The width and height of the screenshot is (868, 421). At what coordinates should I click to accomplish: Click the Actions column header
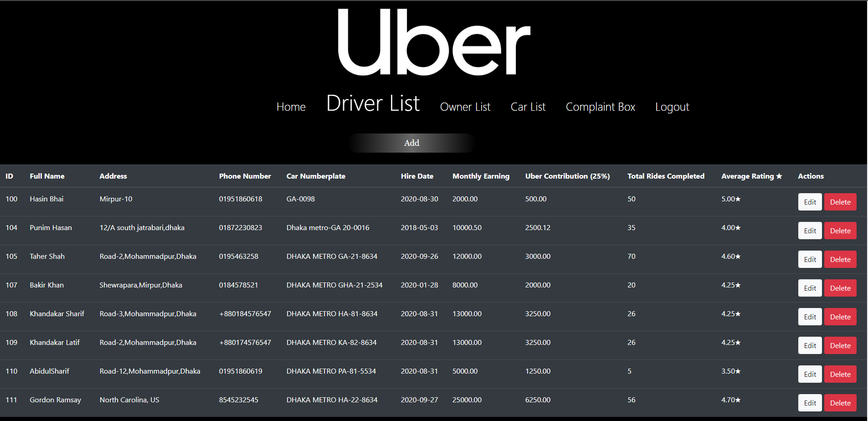click(811, 176)
